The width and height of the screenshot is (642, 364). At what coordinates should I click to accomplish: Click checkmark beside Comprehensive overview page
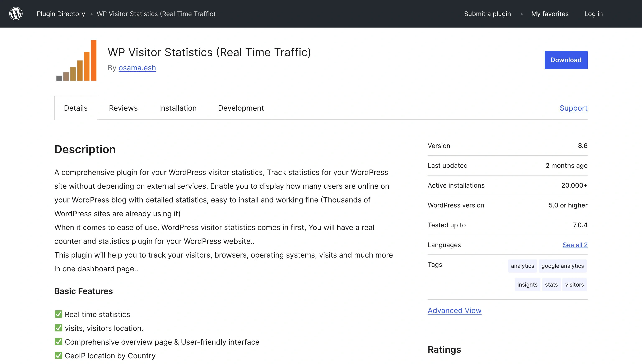[58, 342]
